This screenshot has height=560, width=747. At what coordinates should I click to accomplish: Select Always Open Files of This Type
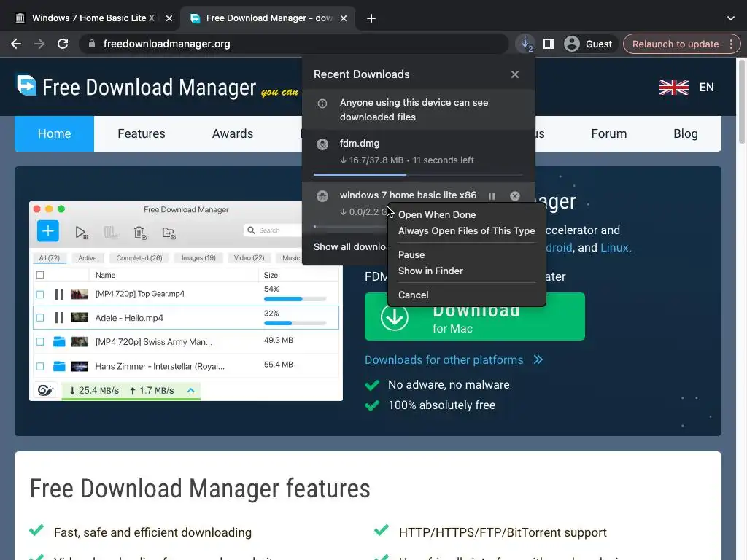pos(466,231)
